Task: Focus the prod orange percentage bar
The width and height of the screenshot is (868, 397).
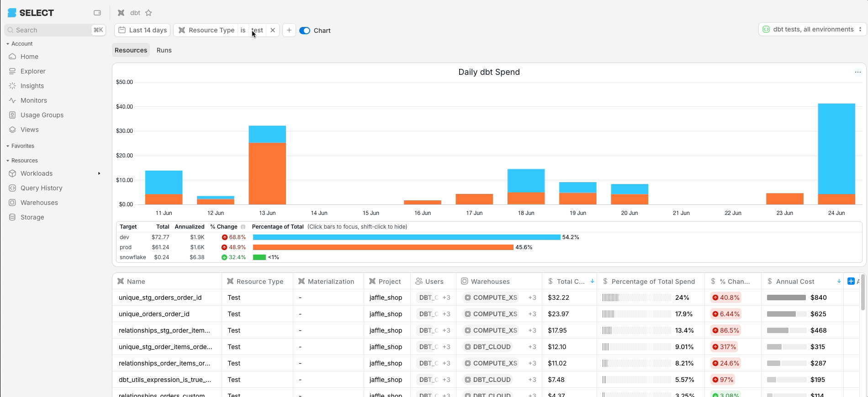Action: tap(383, 247)
